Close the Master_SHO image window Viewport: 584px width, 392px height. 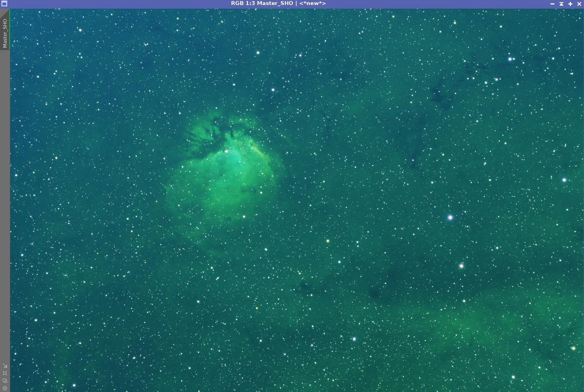[579, 4]
